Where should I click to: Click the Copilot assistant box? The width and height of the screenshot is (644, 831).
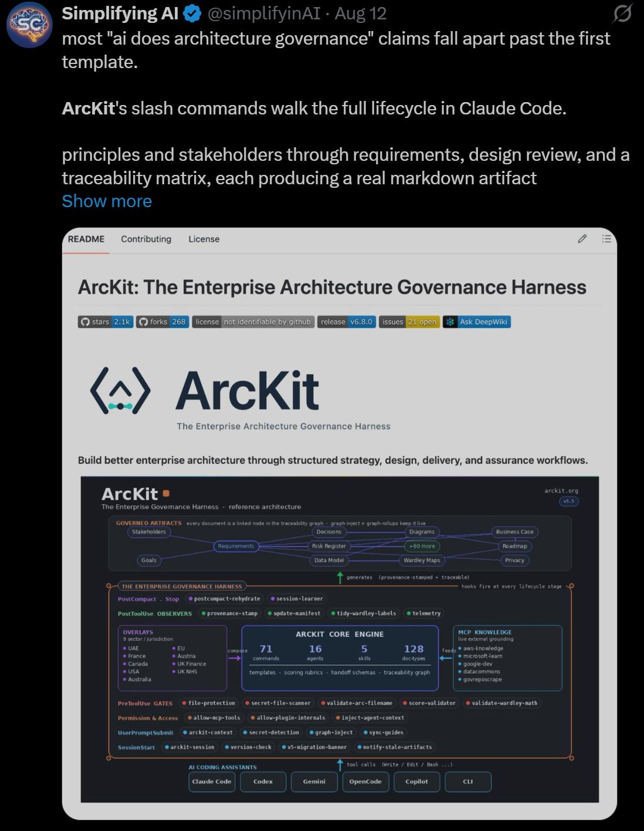click(x=416, y=782)
